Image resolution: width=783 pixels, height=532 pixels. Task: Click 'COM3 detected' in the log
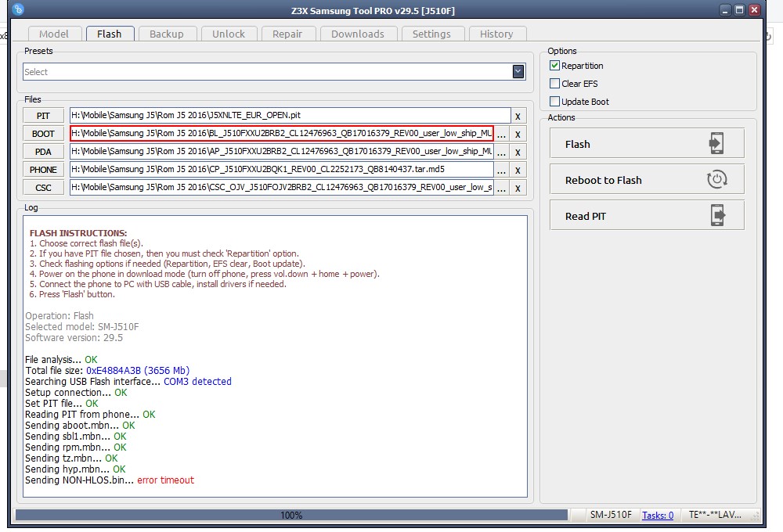click(198, 381)
